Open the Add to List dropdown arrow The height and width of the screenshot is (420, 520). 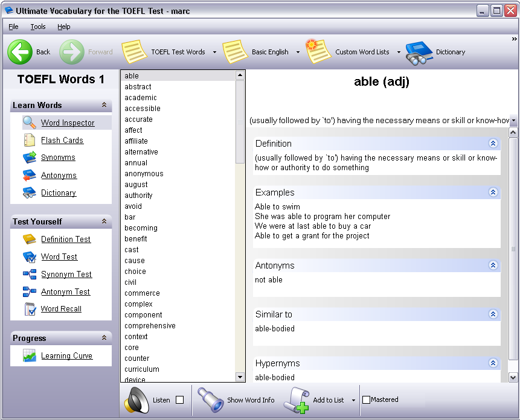(353, 400)
